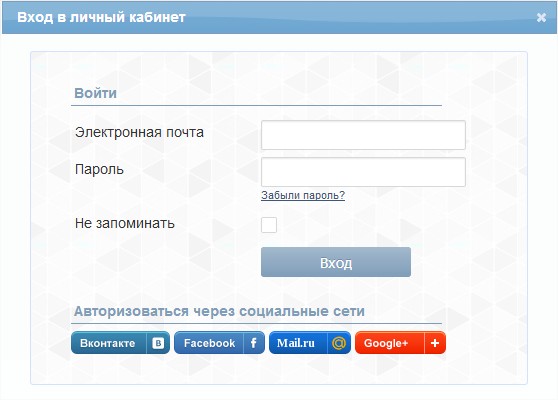Click the Google+ plus sign icon

pos(435,343)
